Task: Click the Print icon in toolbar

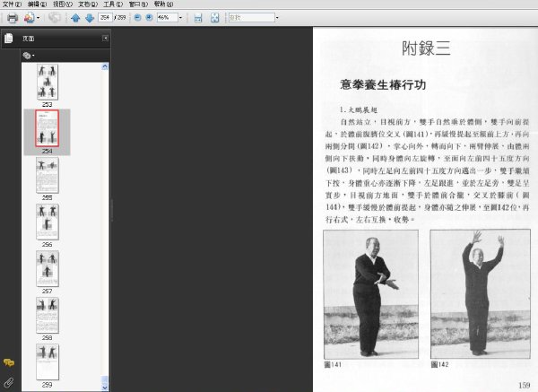Action: tap(13, 18)
